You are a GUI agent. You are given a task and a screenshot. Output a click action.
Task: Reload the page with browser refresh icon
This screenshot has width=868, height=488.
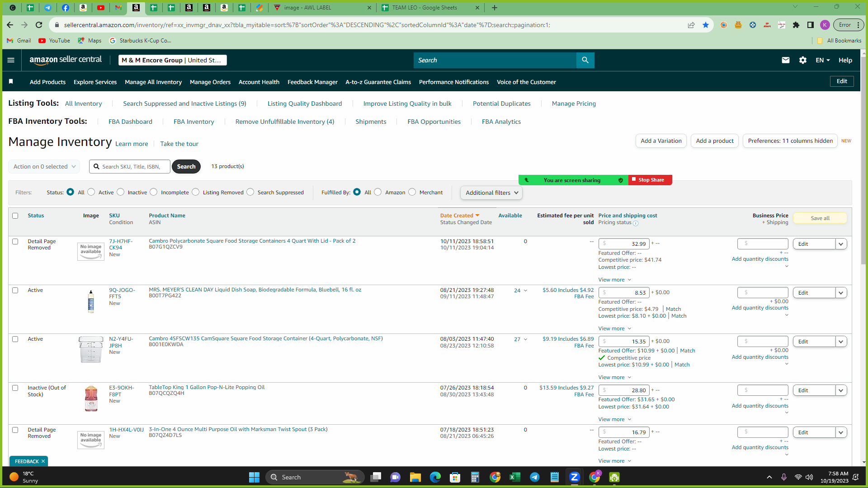(39, 25)
